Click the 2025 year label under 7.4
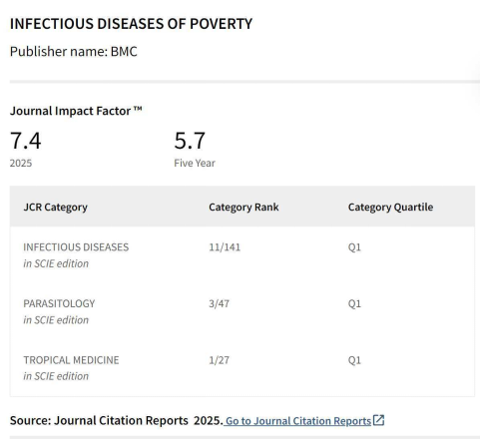 21,163
